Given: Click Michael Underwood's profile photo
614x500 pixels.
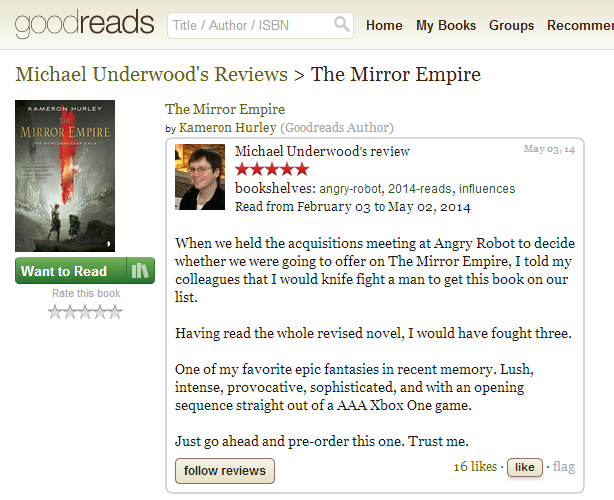Looking at the screenshot, I should pos(200,177).
